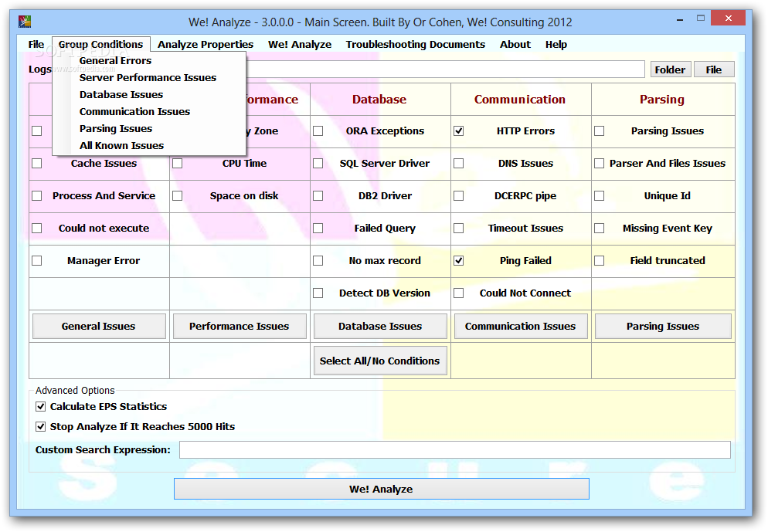Check the DB2 Driver checkbox
This screenshot has height=532, width=768.
[318, 196]
